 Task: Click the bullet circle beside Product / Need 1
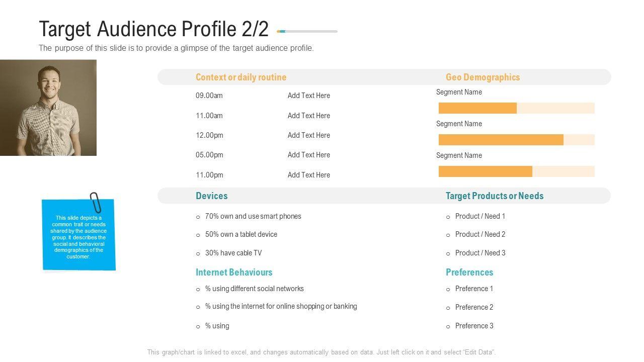[x=448, y=217]
